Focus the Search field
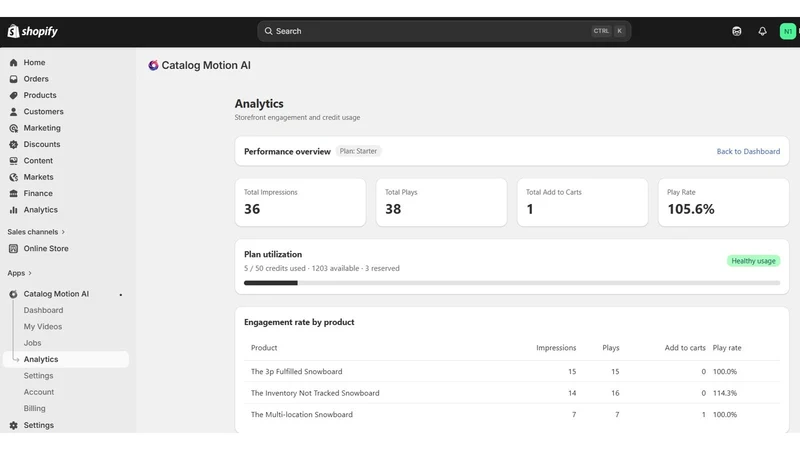Viewport: 800px width, 450px height. tap(444, 31)
